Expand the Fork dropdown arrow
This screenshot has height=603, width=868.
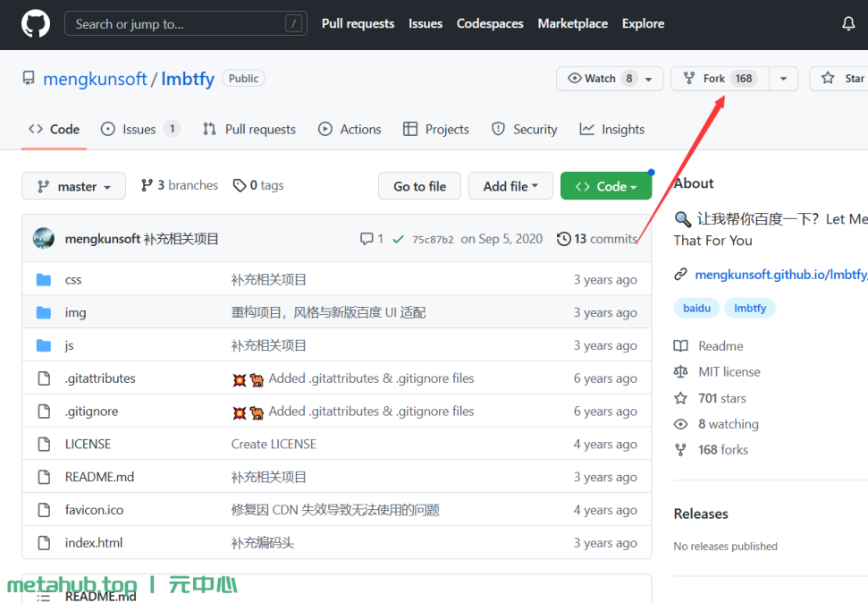pyautogui.click(x=783, y=79)
